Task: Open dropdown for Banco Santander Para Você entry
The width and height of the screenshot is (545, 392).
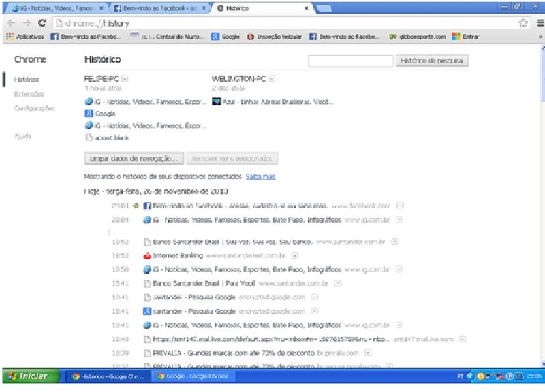Action: [x=337, y=283]
